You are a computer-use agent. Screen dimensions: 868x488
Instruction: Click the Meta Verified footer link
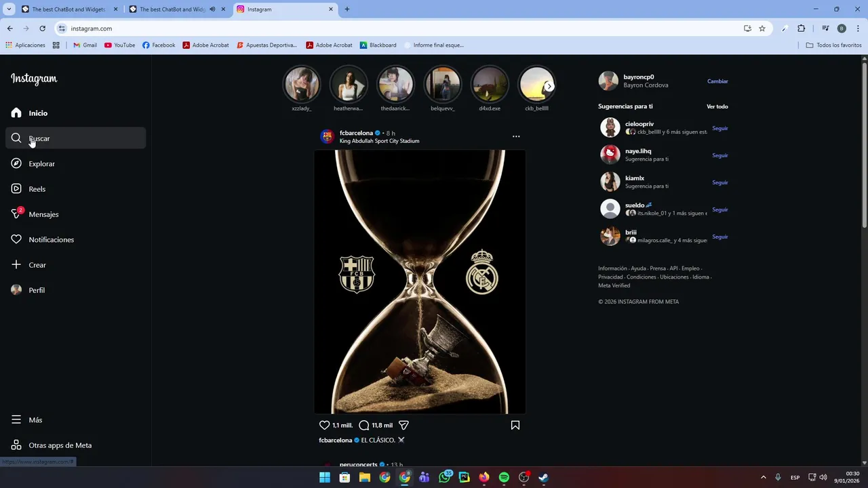(x=614, y=285)
